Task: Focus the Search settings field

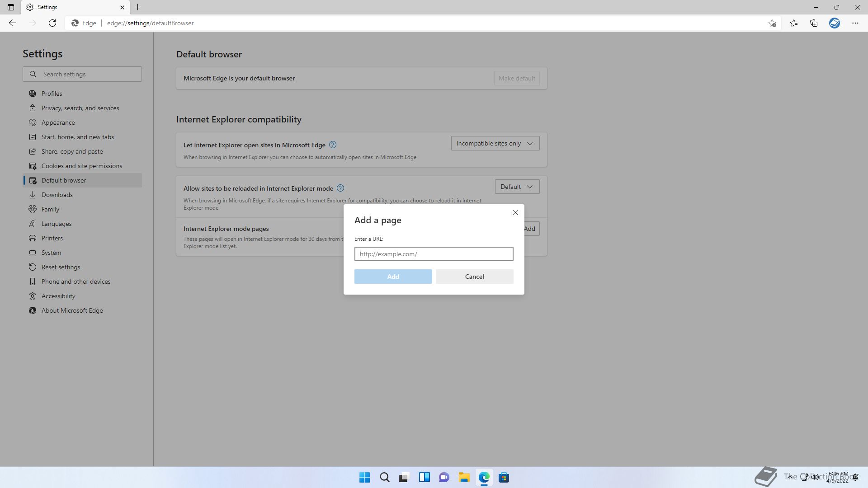Action: point(82,74)
